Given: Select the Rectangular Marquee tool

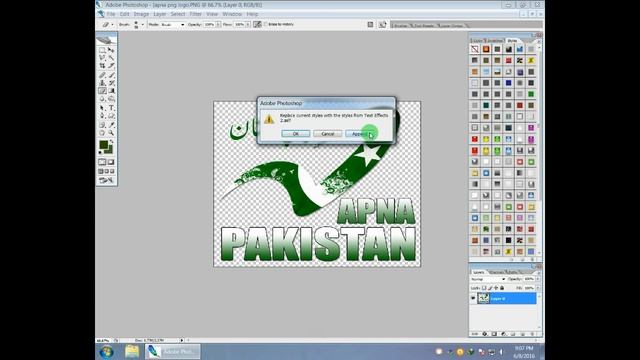Looking at the screenshot, I should coord(102,50).
